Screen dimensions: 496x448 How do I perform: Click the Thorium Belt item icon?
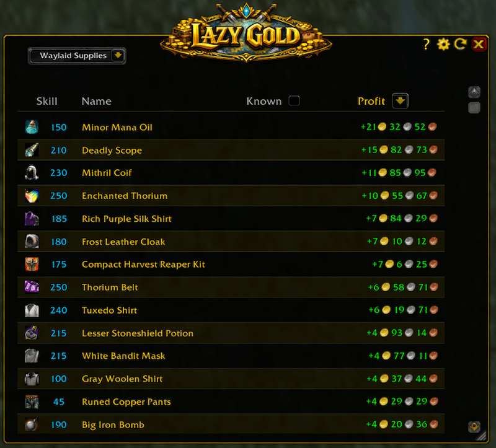click(32, 287)
